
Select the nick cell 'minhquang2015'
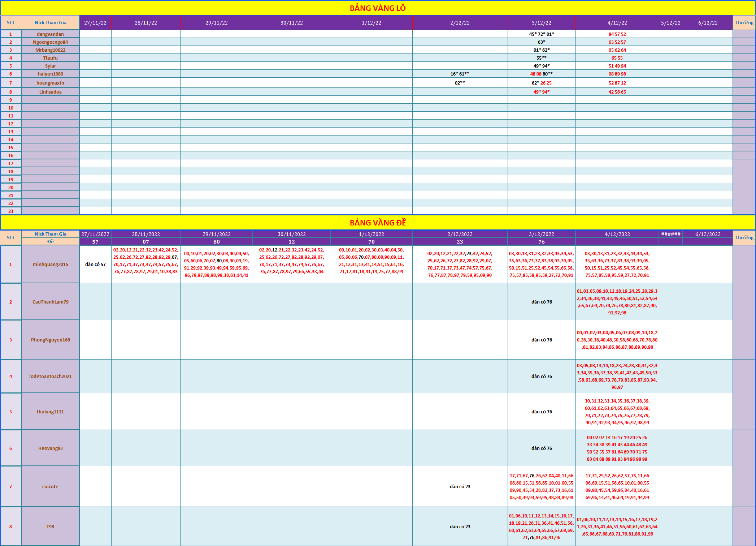[51, 264]
